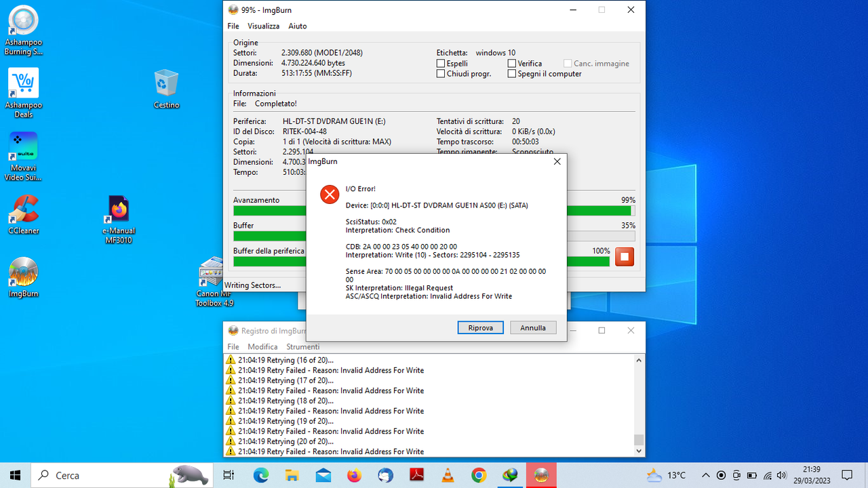The height and width of the screenshot is (488, 868).
Task: Click the ScsiStatus: 0x02 line
Action: pyautogui.click(x=371, y=222)
